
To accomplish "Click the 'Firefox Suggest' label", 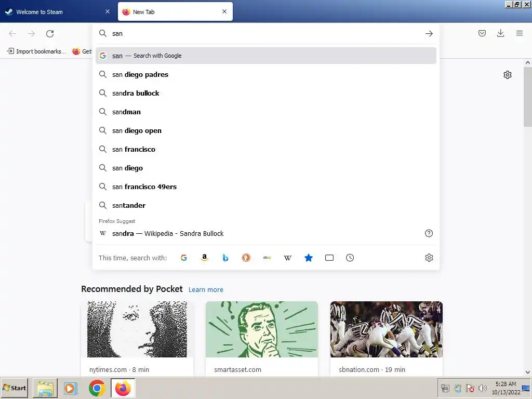I will pos(117,221).
